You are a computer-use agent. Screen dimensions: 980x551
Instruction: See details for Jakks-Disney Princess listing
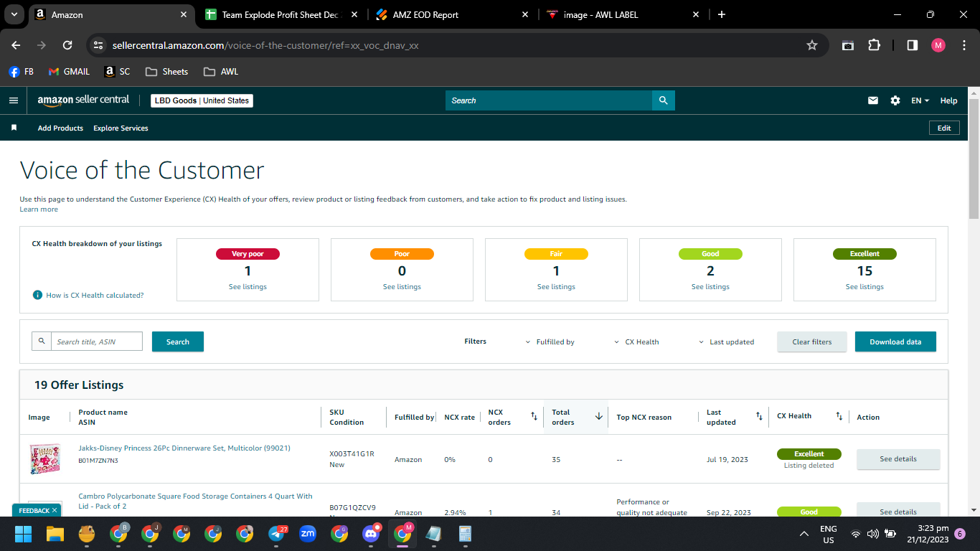coord(898,459)
